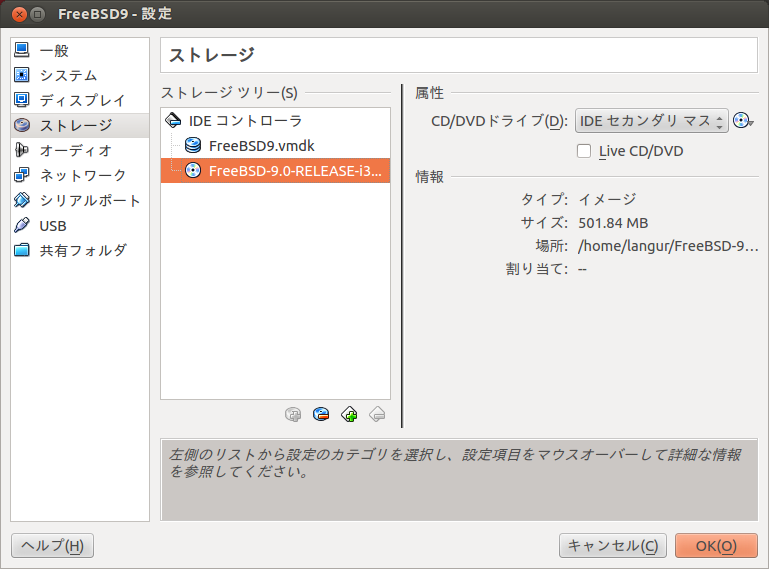Click the ディスプレイ screen icon
The height and width of the screenshot is (569, 769).
point(22,100)
